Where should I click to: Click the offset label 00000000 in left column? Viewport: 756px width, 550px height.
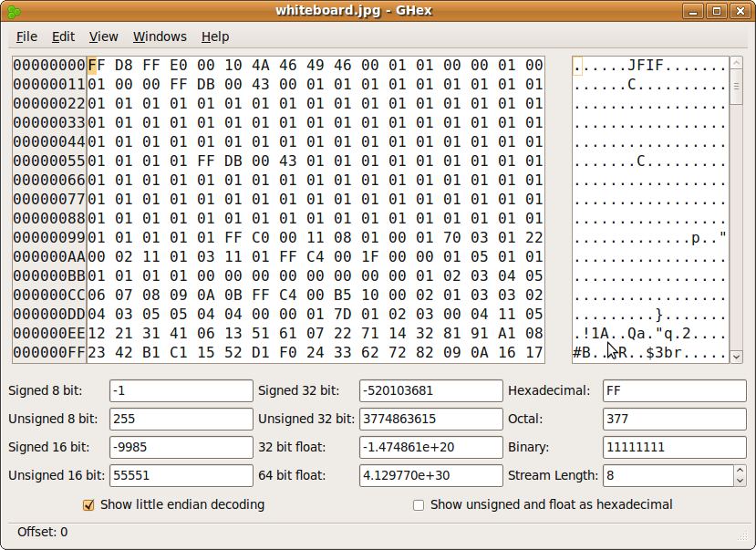coord(47,65)
